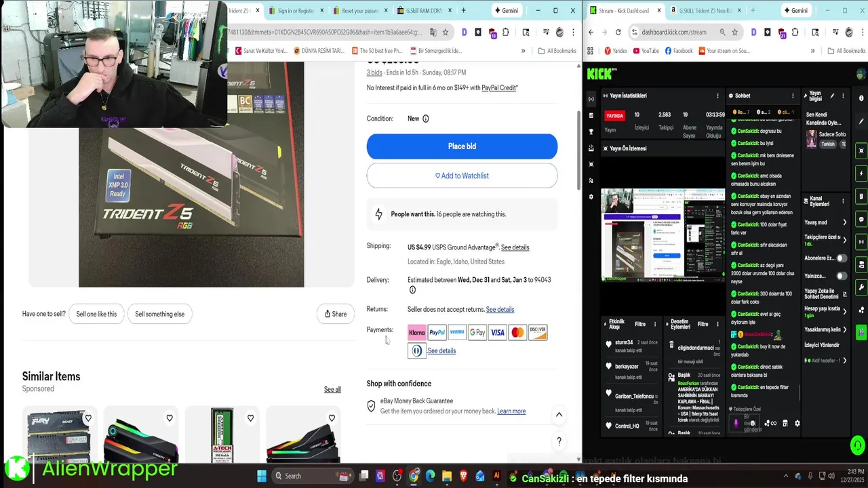The image size is (868, 488).
Task: Open Sanat Ve Kültür bookmark
Action: (262, 51)
